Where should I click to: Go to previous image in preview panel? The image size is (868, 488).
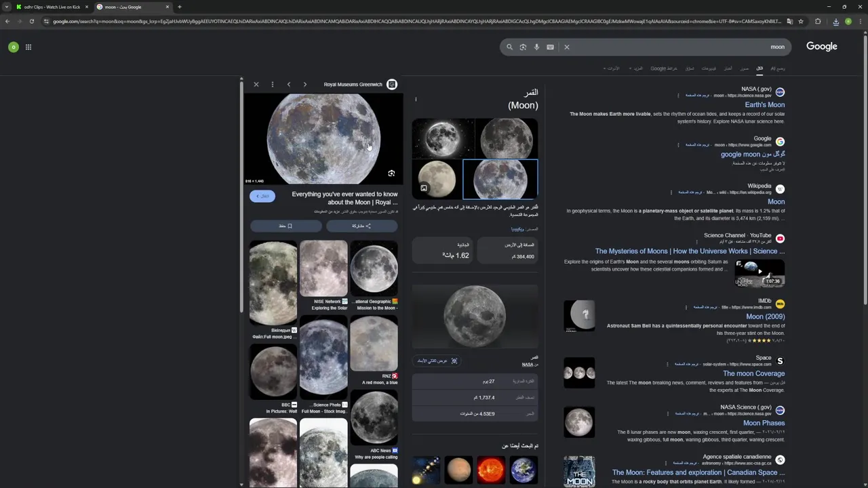click(x=289, y=85)
